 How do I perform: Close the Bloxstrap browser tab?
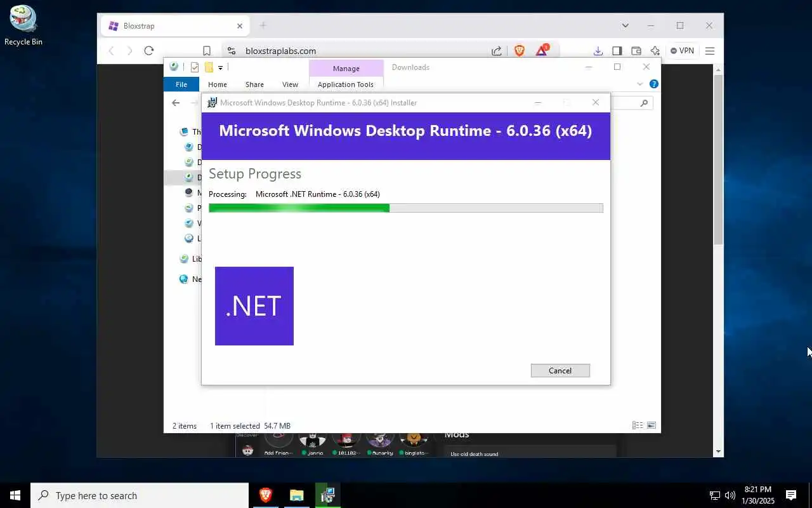coord(240,26)
